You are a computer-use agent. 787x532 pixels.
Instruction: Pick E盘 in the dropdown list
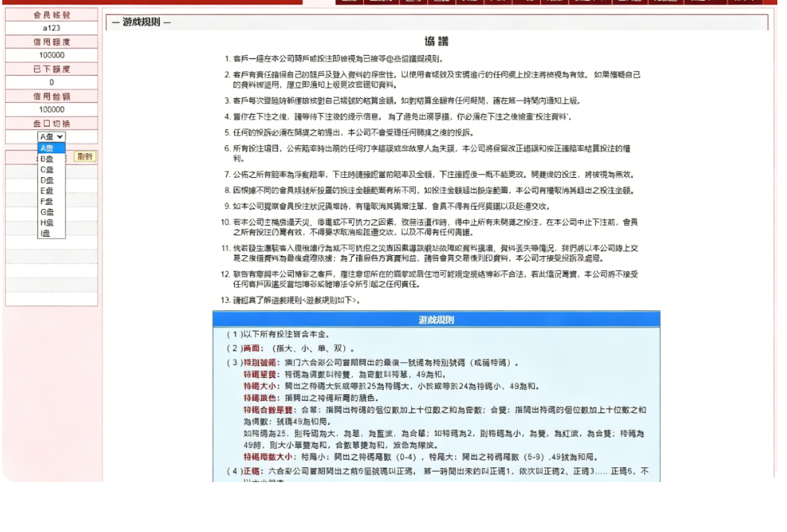coord(51,190)
